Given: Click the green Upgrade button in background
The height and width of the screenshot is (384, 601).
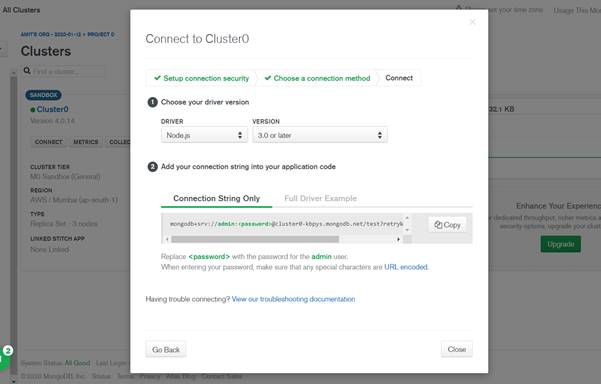Looking at the screenshot, I should [x=560, y=244].
